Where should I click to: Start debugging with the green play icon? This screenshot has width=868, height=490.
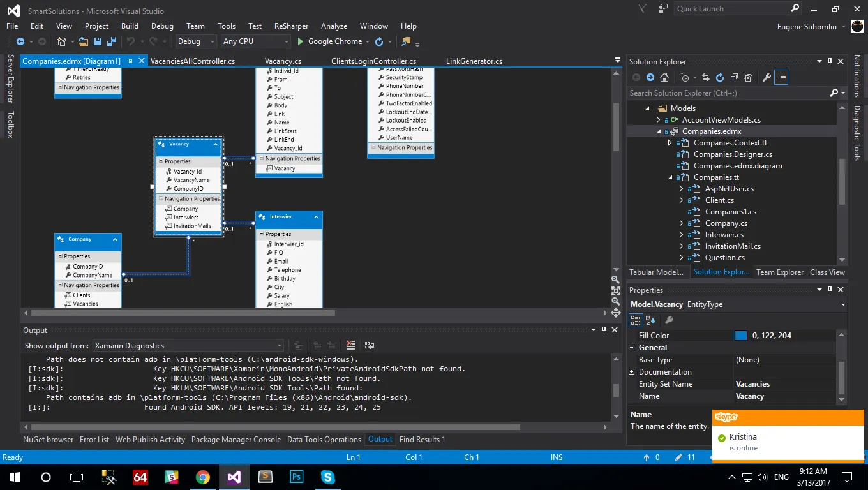click(x=301, y=41)
